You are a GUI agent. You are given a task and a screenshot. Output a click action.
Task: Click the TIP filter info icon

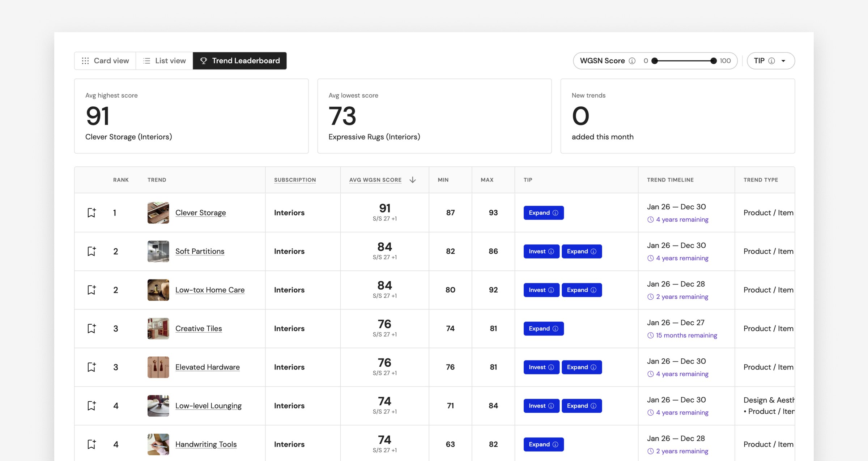click(x=771, y=61)
